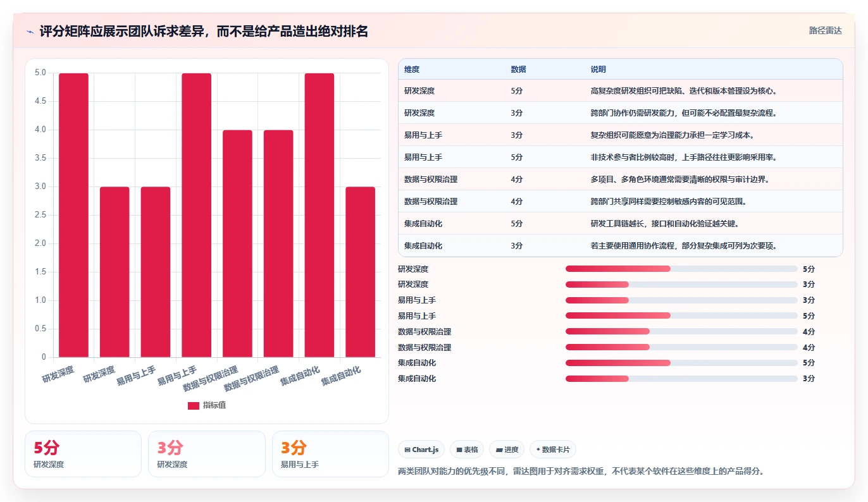This screenshot has width=868, height=502.
Task: Click the 路径雷达 label in the header
Action: 825,30
